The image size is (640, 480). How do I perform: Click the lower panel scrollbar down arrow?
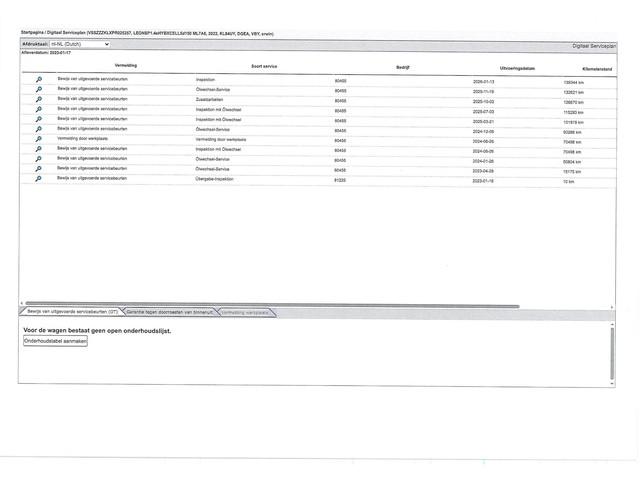coord(612,384)
